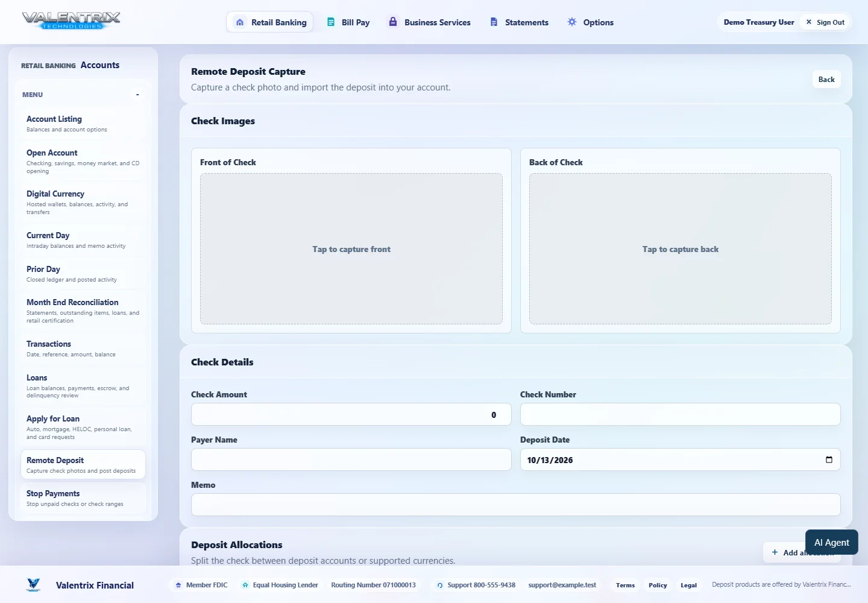Click the Deposit Date field
The image size is (868, 603).
[x=681, y=459]
